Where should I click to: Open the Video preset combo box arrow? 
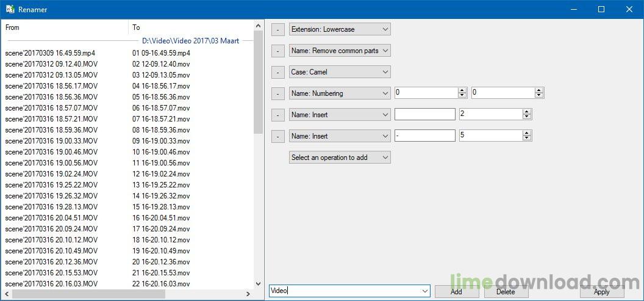tap(424, 292)
